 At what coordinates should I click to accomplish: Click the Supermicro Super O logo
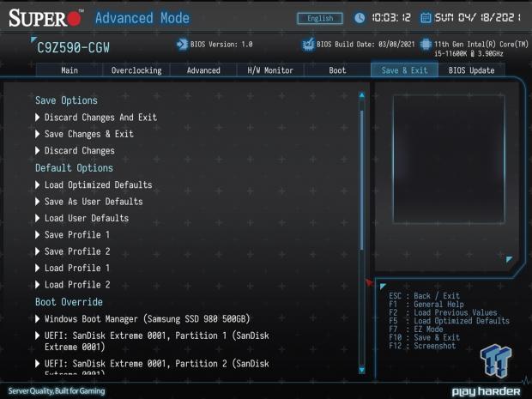(x=45, y=18)
